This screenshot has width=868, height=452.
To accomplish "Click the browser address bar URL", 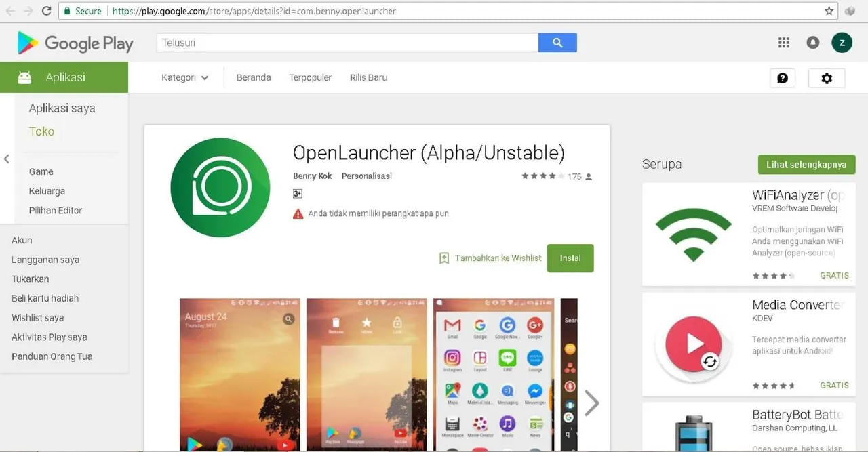I will pos(254,11).
